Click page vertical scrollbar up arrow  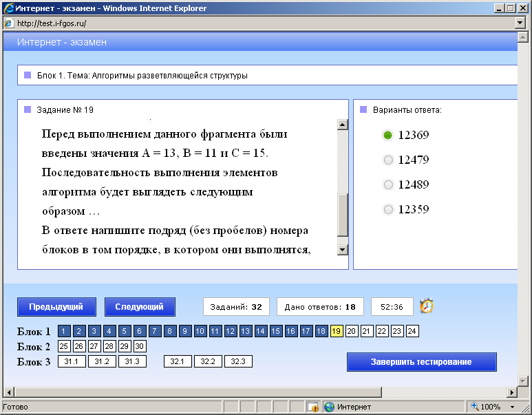point(522,37)
